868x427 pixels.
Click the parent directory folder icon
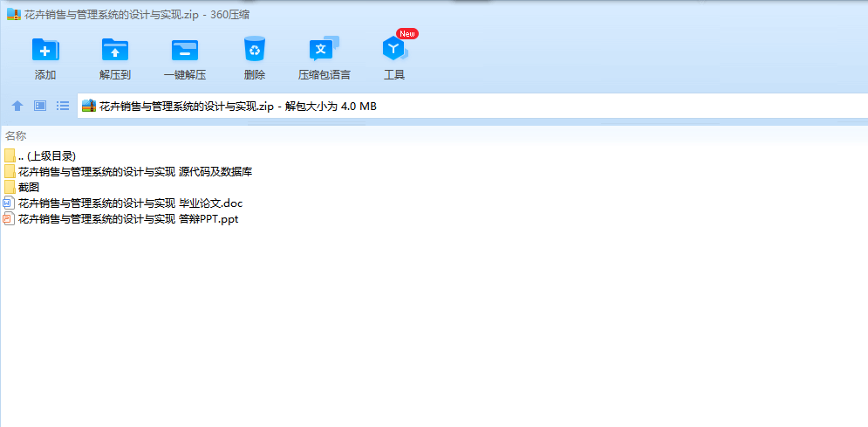pos(10,156)
